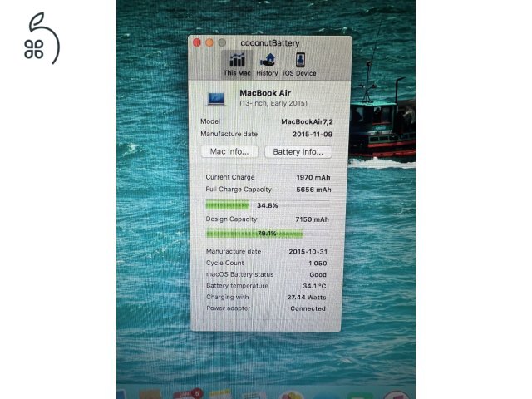Click the coconutBattery window title
This screenshot has width=532, height=399.
(270, 42)
